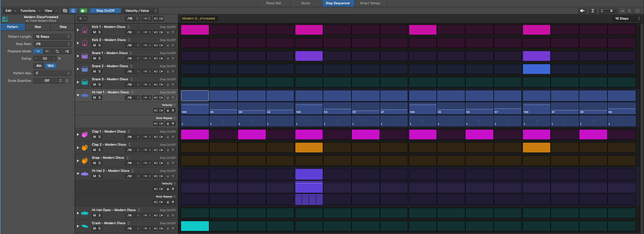The width and height of the screenshot is (644, 234).
Task: Expand the Kick 1 row subrows
Action: click(x=78, y=30)
